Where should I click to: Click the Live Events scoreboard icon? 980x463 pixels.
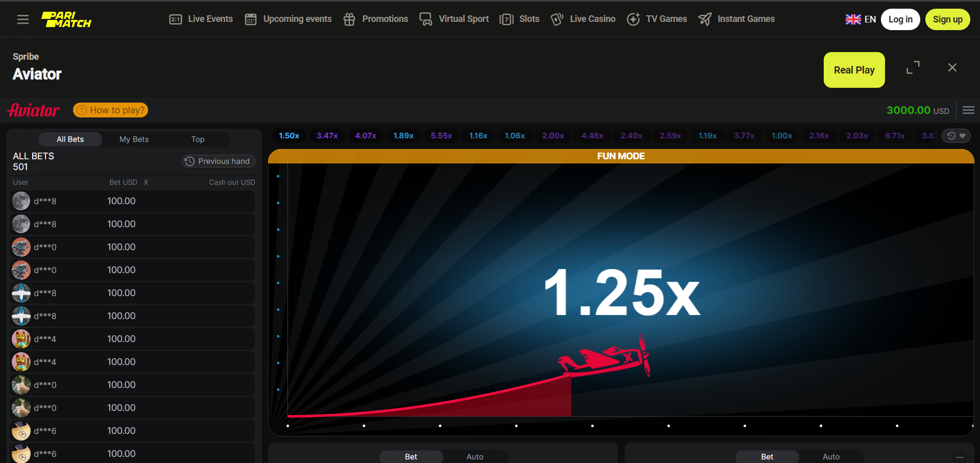[175, 19]
